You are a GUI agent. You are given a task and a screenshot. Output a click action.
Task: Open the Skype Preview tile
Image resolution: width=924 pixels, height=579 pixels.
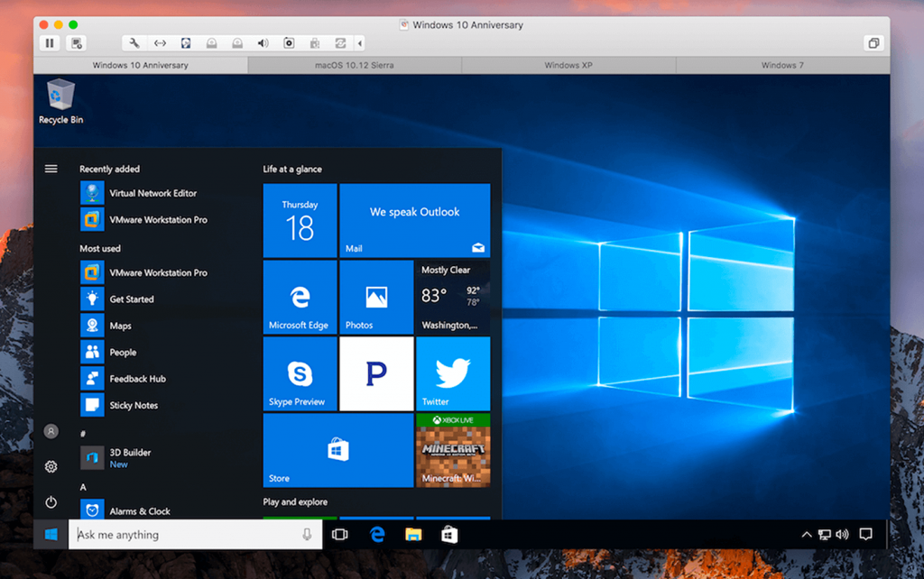(300, 373)
